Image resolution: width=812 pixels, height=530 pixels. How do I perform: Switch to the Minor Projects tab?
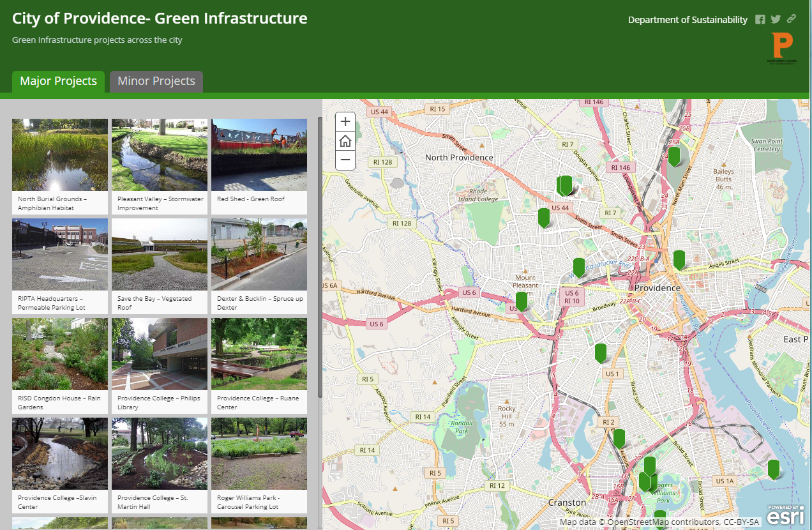[156, 82]
